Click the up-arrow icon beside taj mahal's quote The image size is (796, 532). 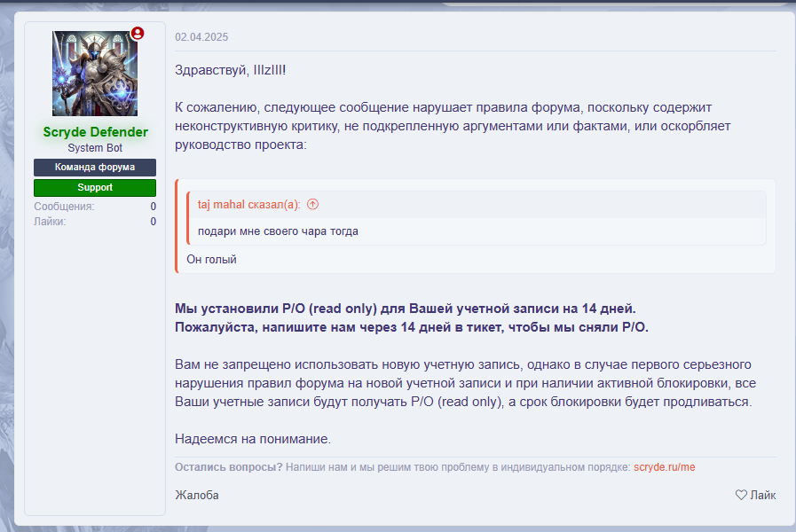click(312, 205)
